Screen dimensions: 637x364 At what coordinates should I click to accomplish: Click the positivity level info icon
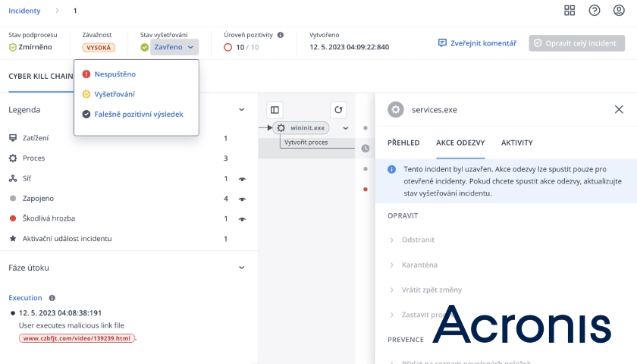[281, 35]
